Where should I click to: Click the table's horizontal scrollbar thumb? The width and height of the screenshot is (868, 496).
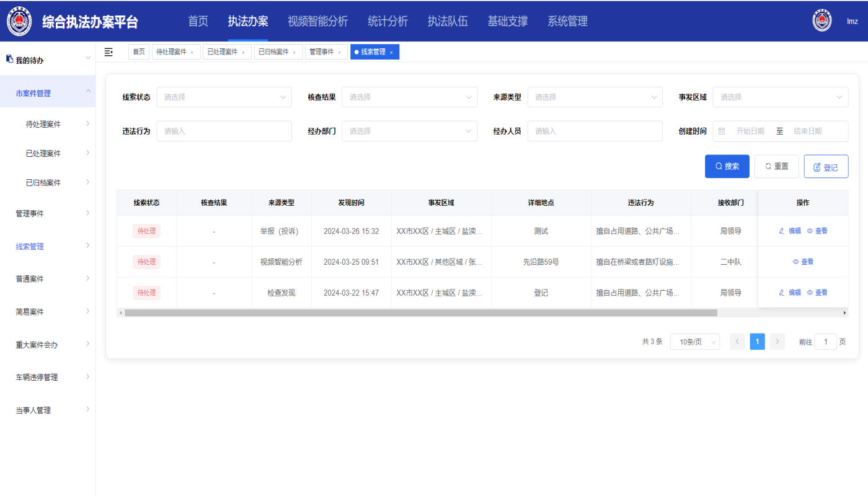pos(421,313)
